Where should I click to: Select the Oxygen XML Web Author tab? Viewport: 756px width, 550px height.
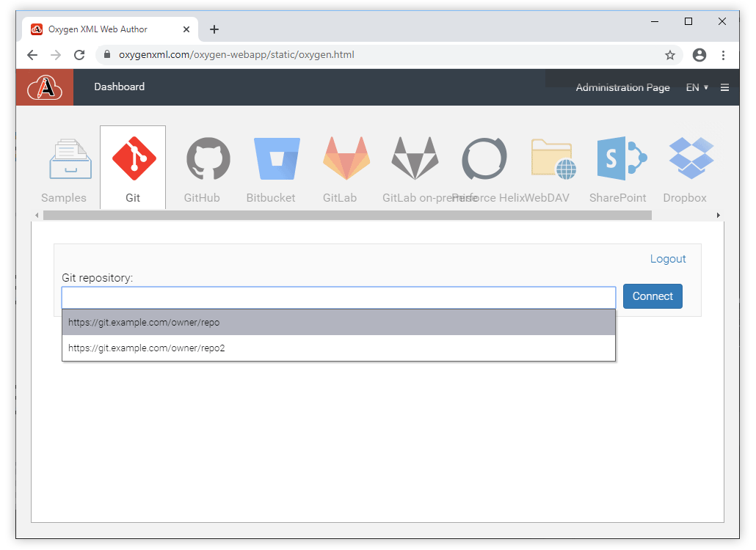tap(110, 29)
